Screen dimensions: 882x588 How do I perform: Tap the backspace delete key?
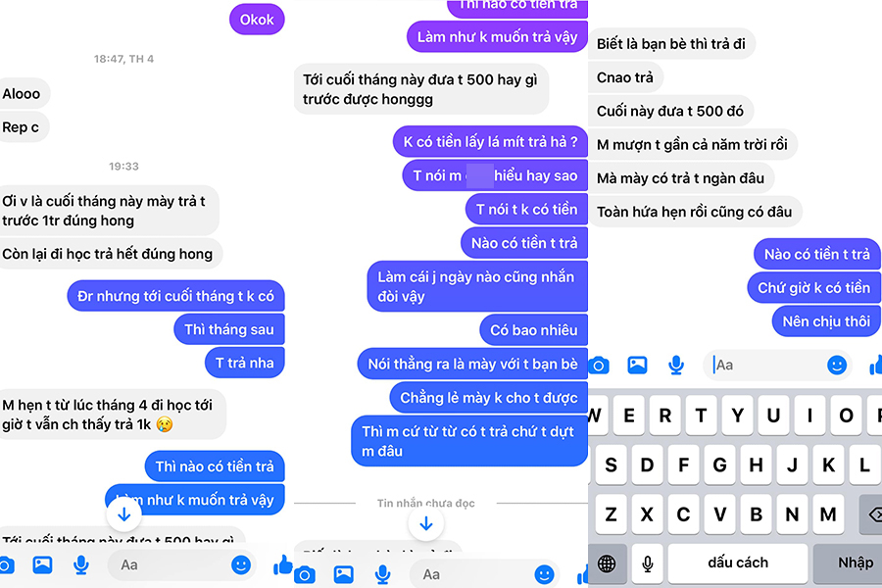(x=871, y=514)
